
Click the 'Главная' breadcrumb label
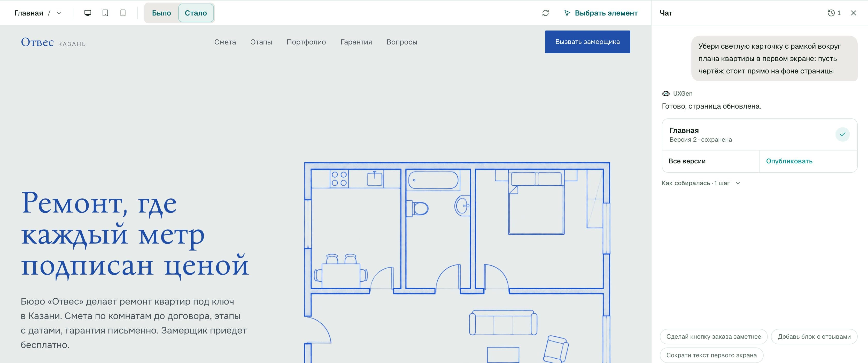[29, 13]
